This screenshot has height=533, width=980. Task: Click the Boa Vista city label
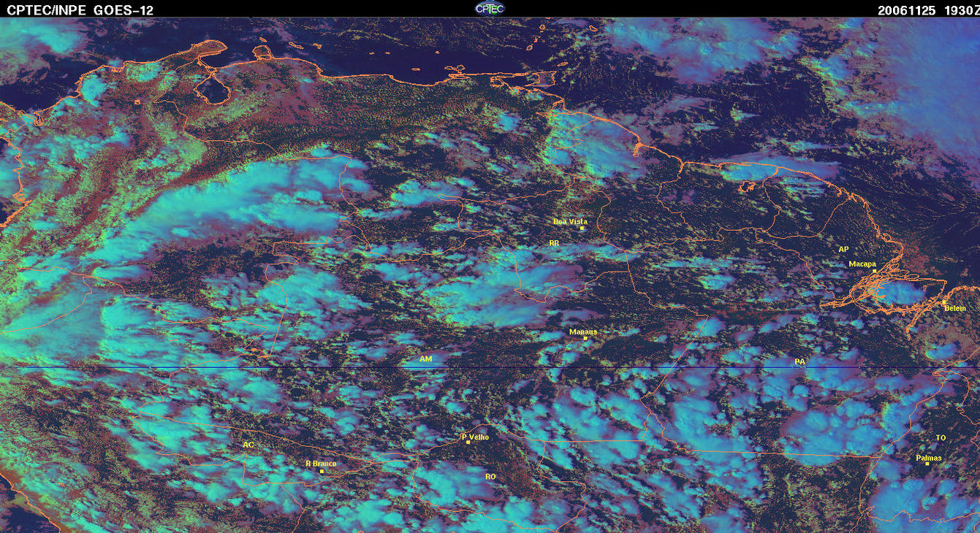[x=570, y=221]
